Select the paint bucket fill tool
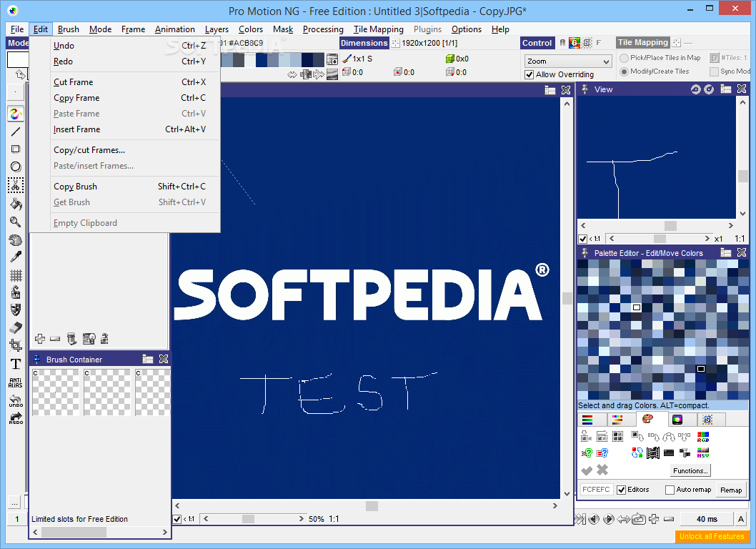The image size is (756, 549). click(16, 204)
